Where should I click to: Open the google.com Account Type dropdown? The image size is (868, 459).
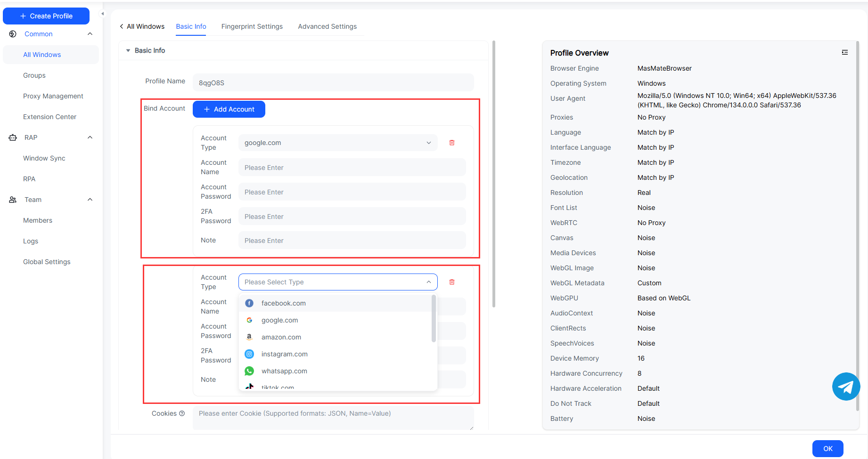pos(337,143)
